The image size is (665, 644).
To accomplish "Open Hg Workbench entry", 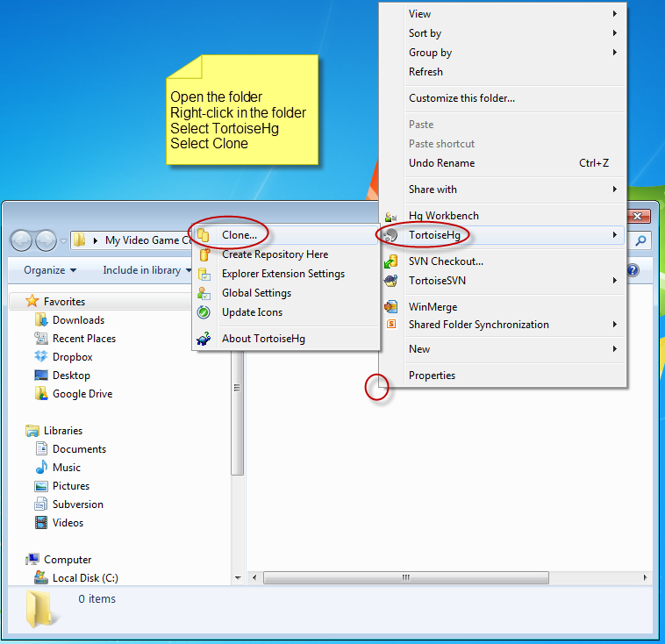I will click(x=503, y=216).
